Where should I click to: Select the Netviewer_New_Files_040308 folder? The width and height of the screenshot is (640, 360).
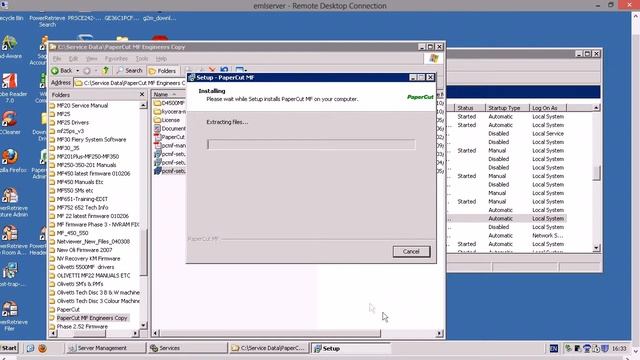click(93, 242)
